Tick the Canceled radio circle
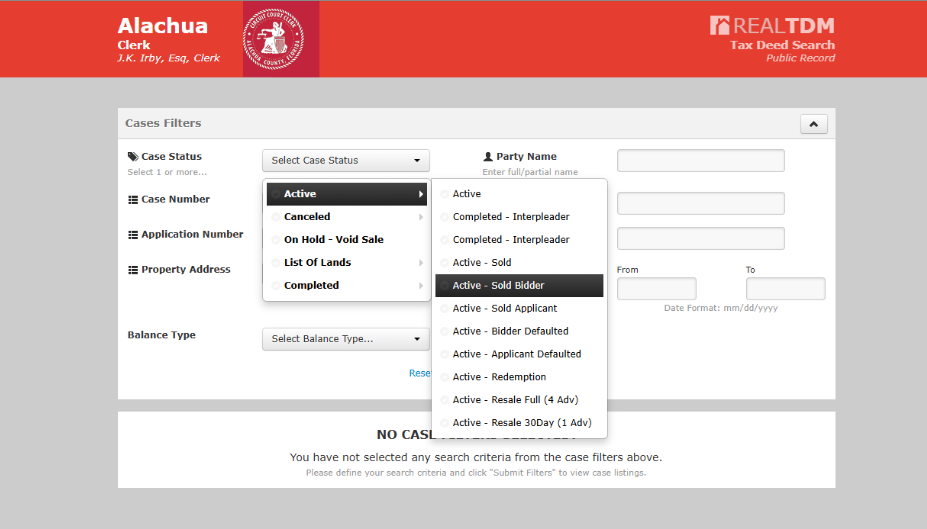The image size is (927, 529). (276, 217)
